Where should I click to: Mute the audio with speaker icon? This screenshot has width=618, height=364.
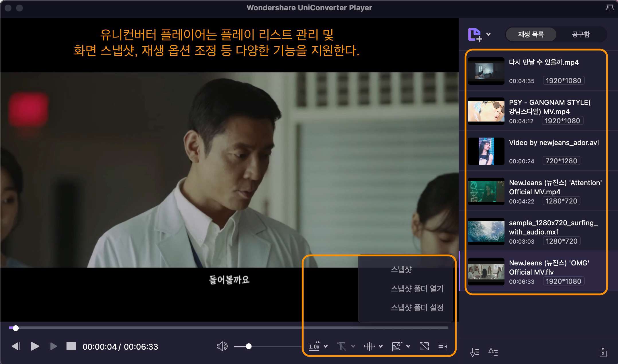click(x=222, y=346)
